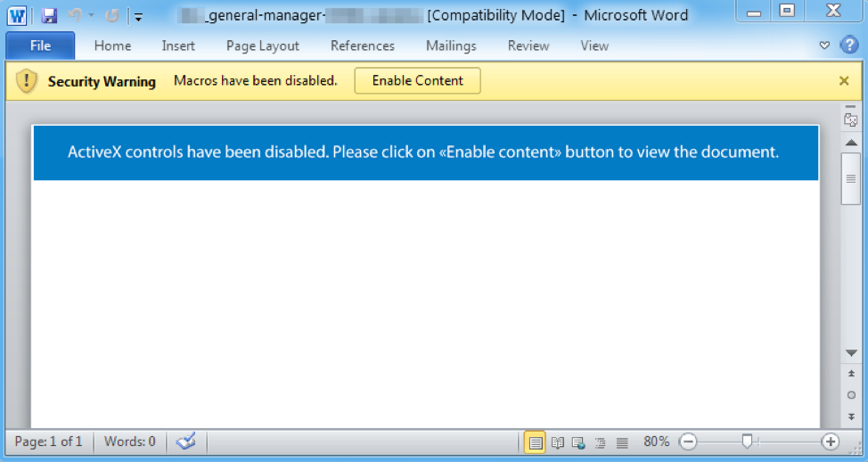868x462 pixels.
Task: Dismiss the Security Warning message bar
Action: [844, 81]
